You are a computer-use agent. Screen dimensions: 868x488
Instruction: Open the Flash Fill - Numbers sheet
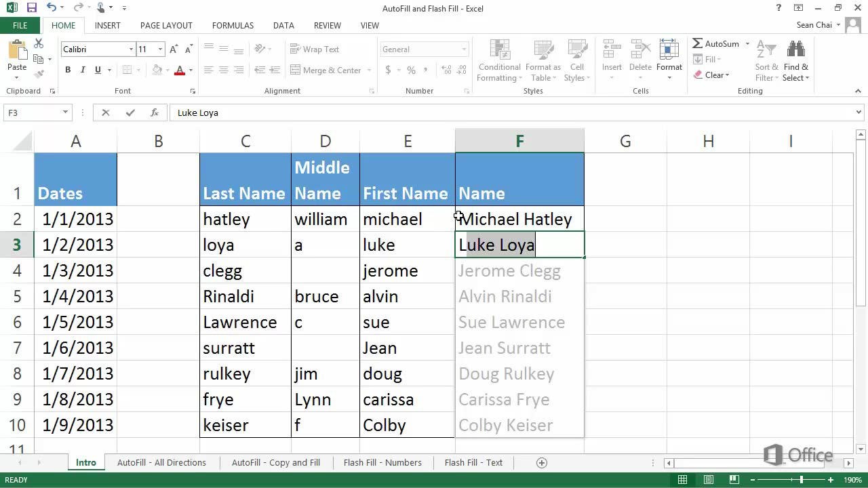pyautogui.click(x=382, y=462)
